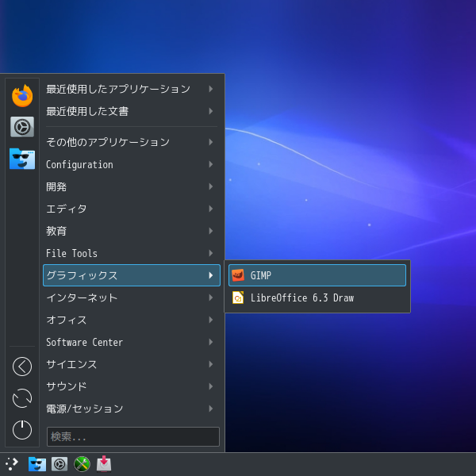This screenshot has width=476, height=476.
Task: Open the インターネット category
Action: click(132, 297)
